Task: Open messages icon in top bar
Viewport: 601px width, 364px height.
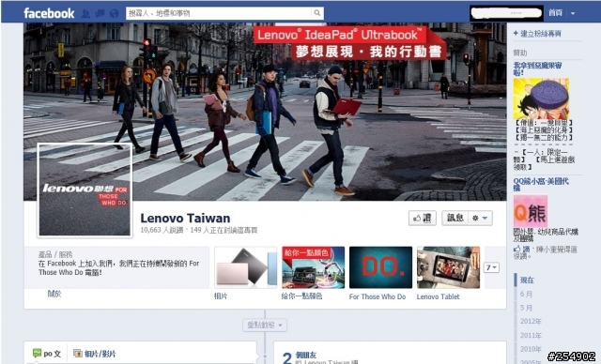Action: (x=100, y=13)
